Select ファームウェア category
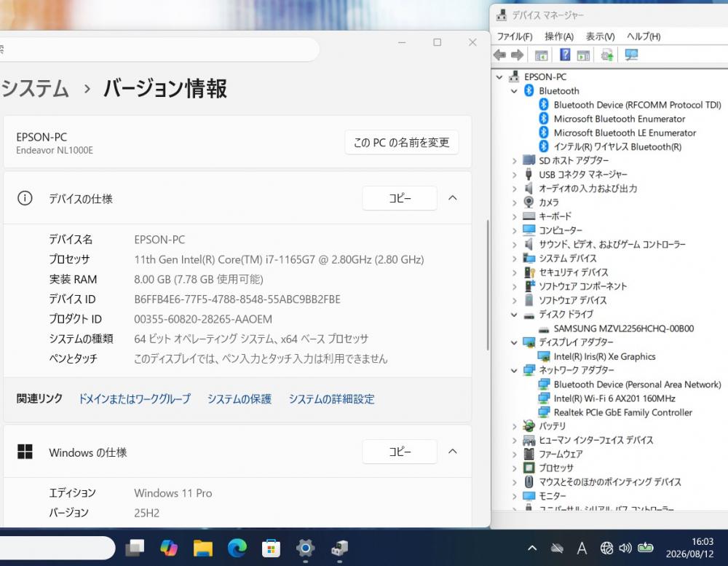728x566 pixels. (x=561, y=454)
